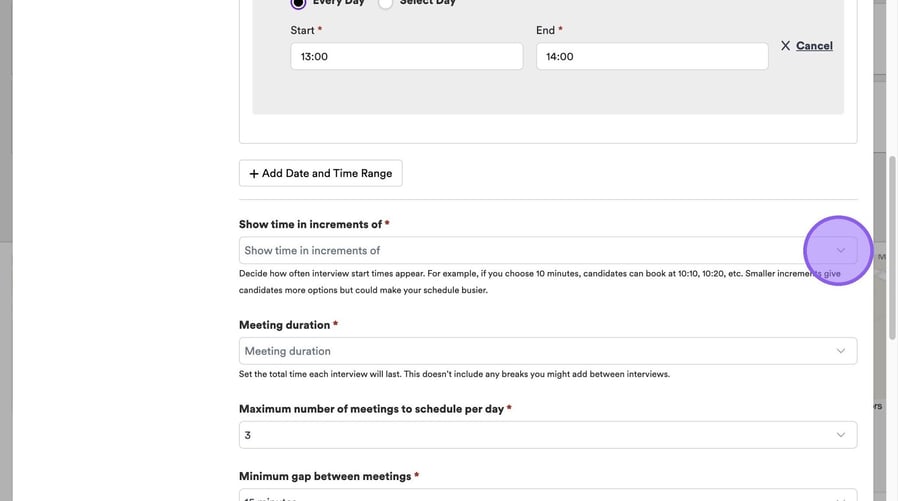The image size is (898, 501).
Task: Click the plus icon for adding a range
Action: coord(254,174)
